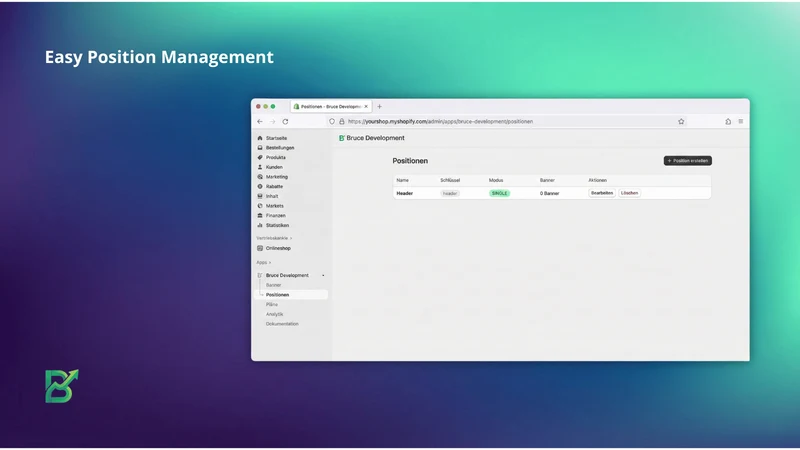
Task: Bookmark the page with the star icon
Action: click(681, 121)
